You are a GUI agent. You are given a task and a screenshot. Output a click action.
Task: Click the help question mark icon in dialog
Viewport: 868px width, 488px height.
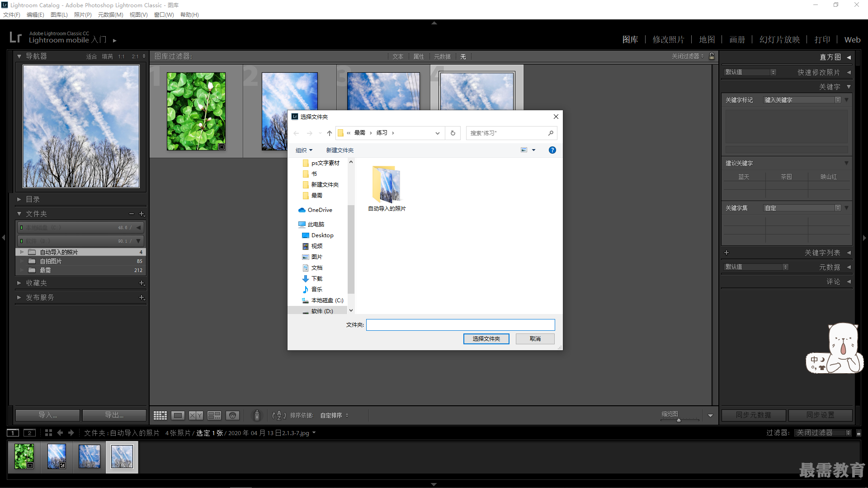click(552, 150)
